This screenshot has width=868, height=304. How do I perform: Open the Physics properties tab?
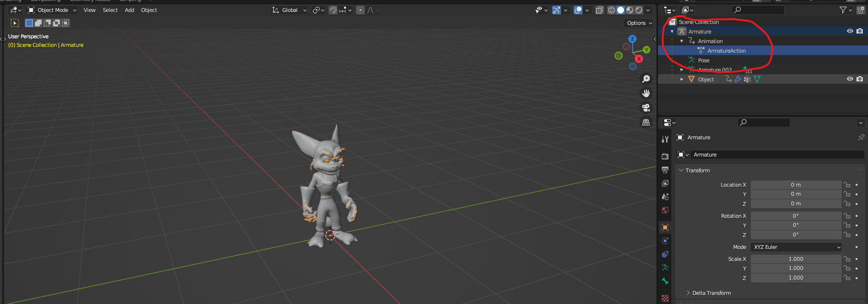click(665, 241)
